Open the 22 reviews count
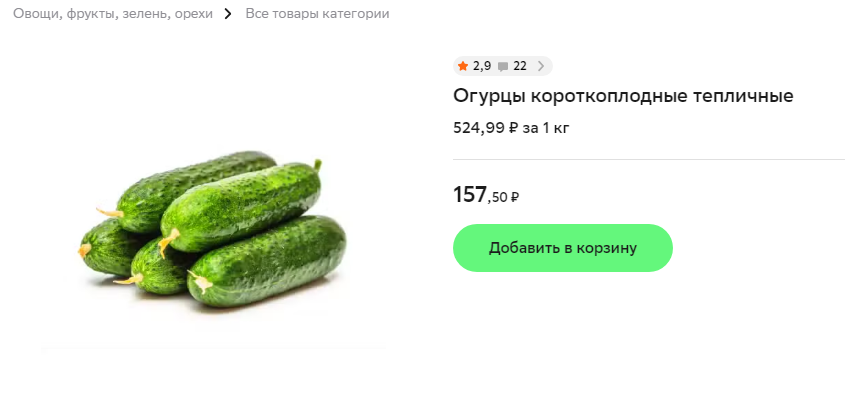 (519, 66)
